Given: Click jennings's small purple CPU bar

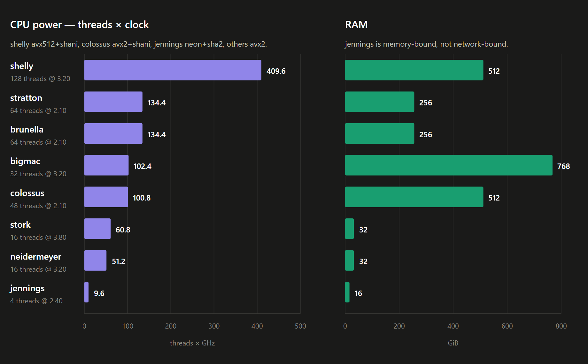Looking at the screenshot, I should tap(86, 292).
